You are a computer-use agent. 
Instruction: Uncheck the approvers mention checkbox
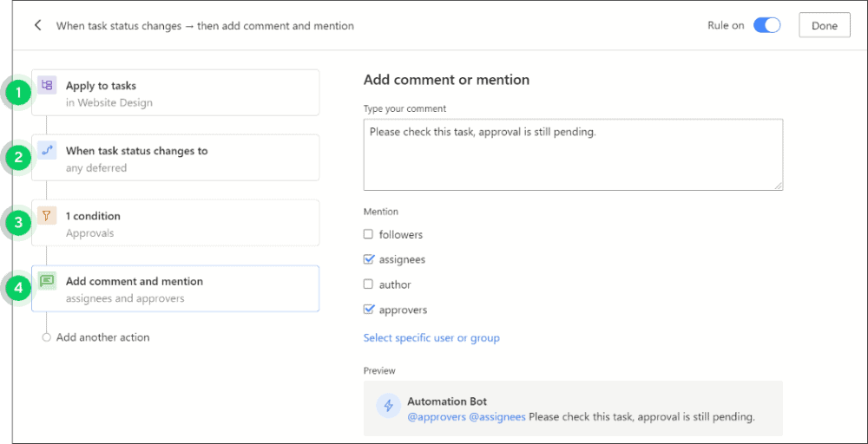pyautogui.click(x=368, y=310)
